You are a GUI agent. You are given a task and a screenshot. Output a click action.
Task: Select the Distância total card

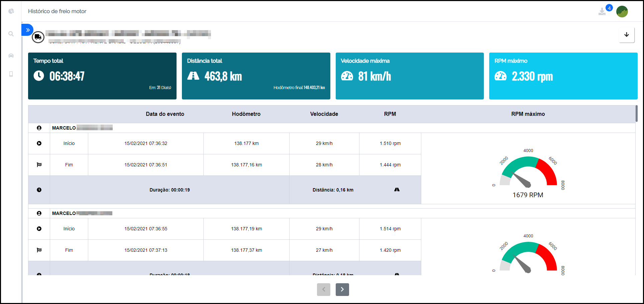click(256, 76)
